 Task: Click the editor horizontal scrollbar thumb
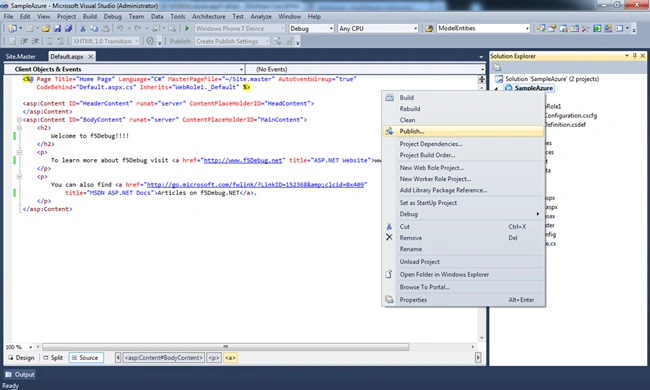(226, 346)
